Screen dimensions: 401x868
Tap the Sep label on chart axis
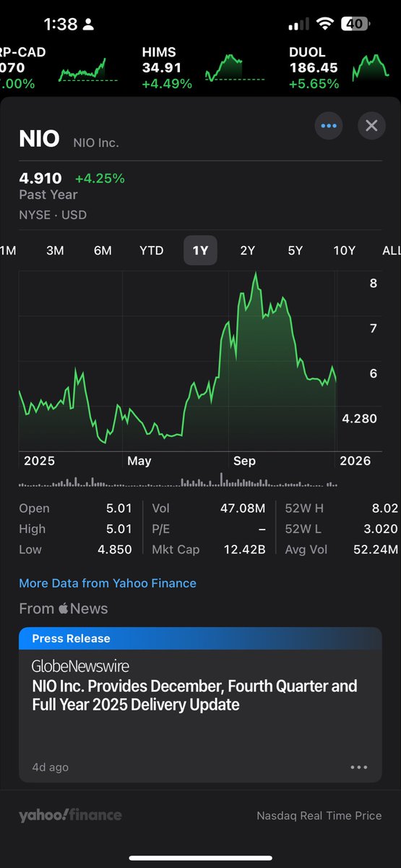click(x=244, y=461)
